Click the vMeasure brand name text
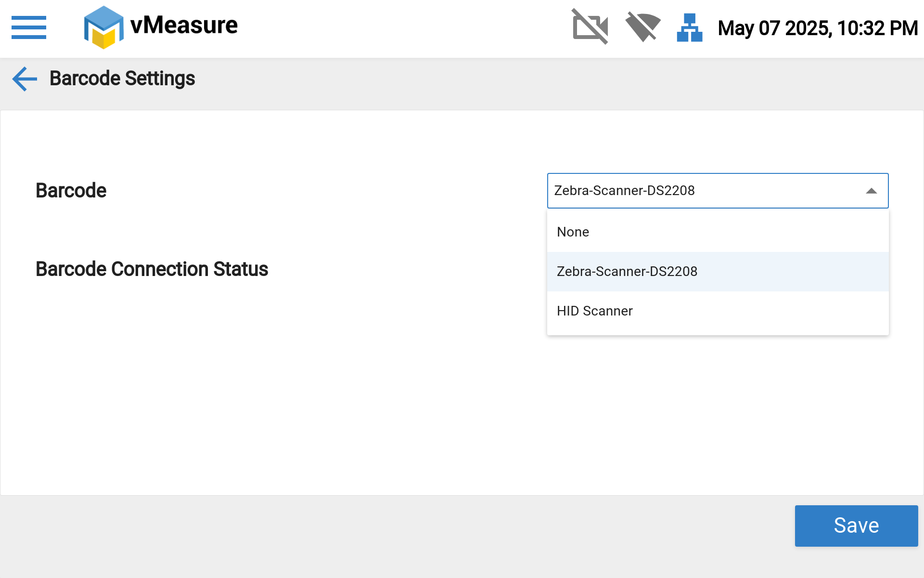The height and width of the screenshot is (578, 924). click(x=184, y=25)
